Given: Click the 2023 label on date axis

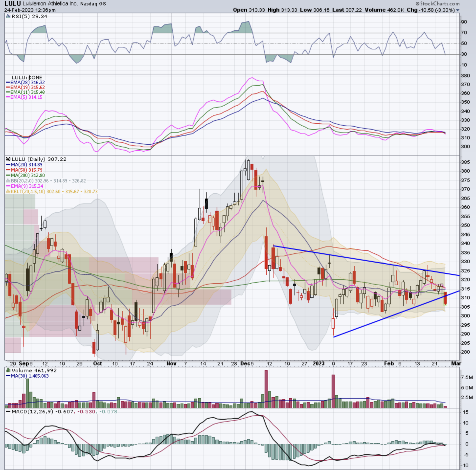Looking at the screenshot, I should [318, 364].
